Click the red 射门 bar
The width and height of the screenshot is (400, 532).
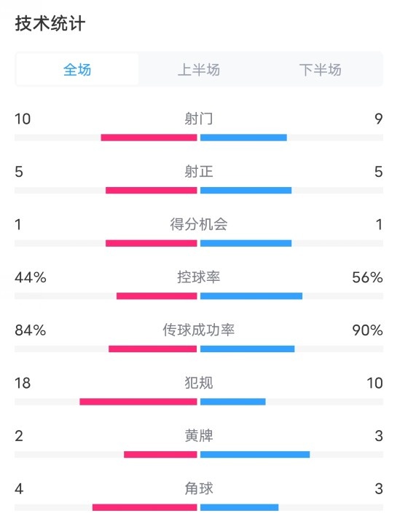click(149, 138)
